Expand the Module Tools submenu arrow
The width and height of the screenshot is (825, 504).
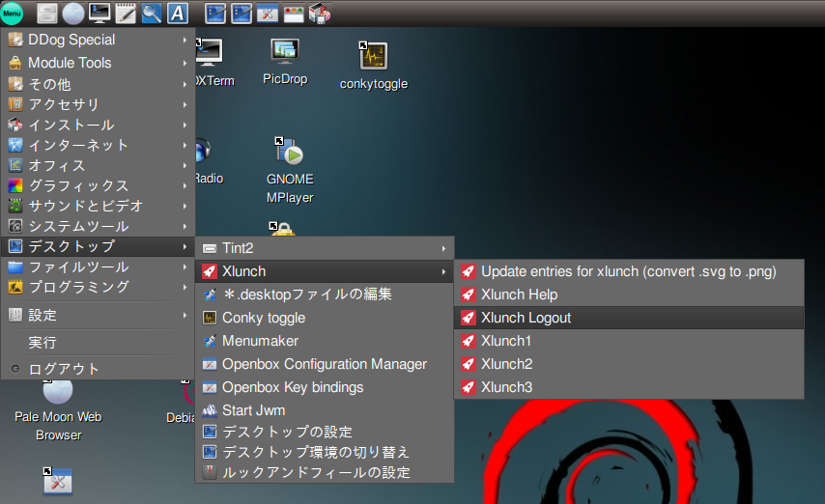(x=185, y=63)
